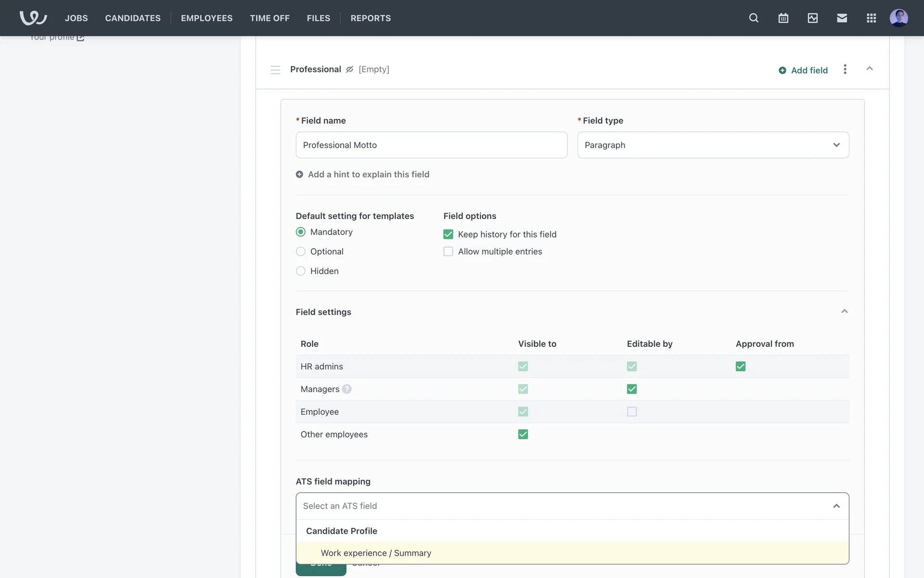The height and width of the screenshot is (578, 924).
Task: Open the mail icon in the top bar
Action: click(842, 18)
